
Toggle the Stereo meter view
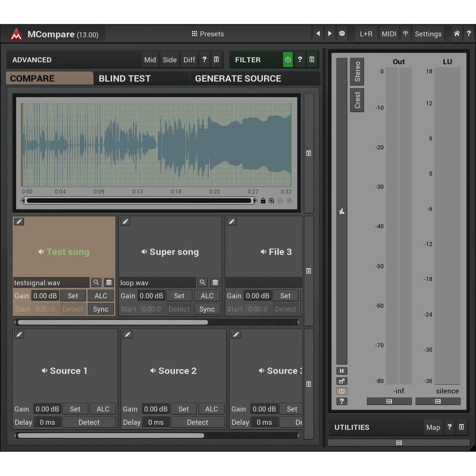click(x=357, y=72)
